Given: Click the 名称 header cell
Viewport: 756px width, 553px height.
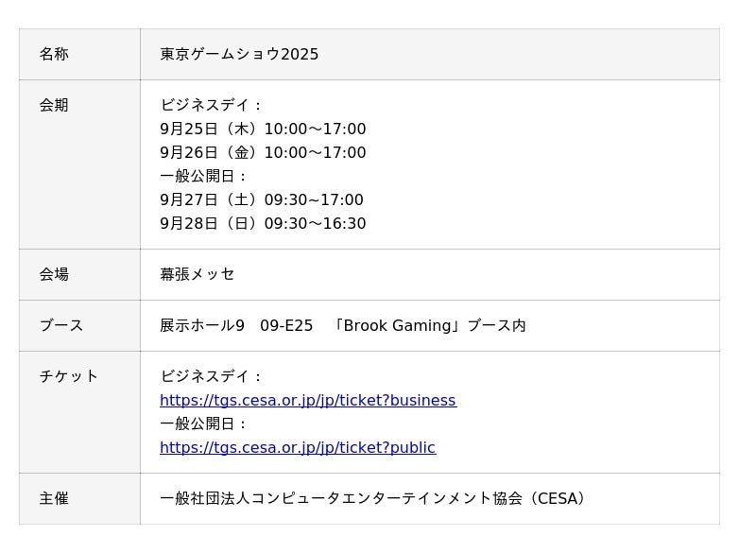Looking at the screenshot, I should click(x=54, y=54).
